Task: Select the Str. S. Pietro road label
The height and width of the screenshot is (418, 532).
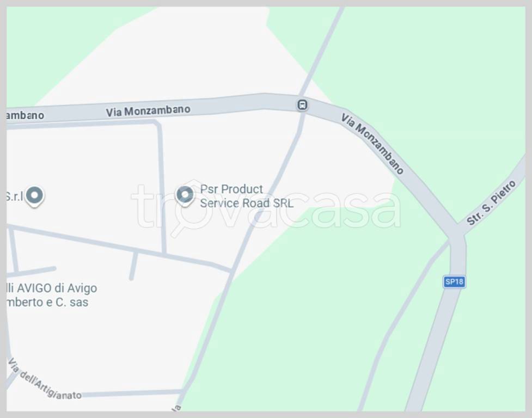Action: (x=491, y=202)
